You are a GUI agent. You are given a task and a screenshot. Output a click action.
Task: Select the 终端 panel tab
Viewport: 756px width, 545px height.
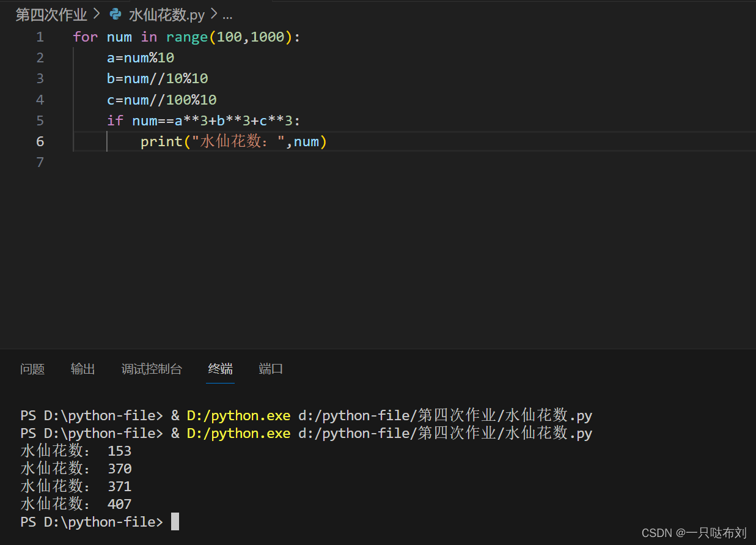(220, 369)
